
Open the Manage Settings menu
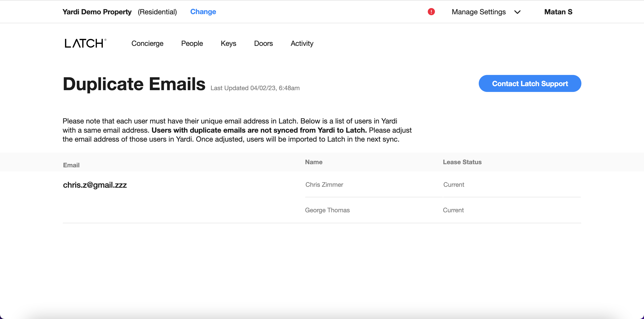point(479,12)
